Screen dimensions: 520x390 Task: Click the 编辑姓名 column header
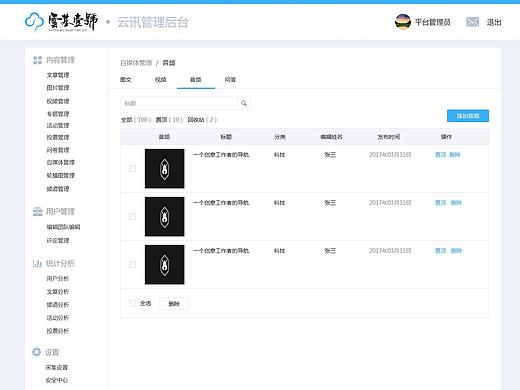pyautogui.click(x=331, y=137)
